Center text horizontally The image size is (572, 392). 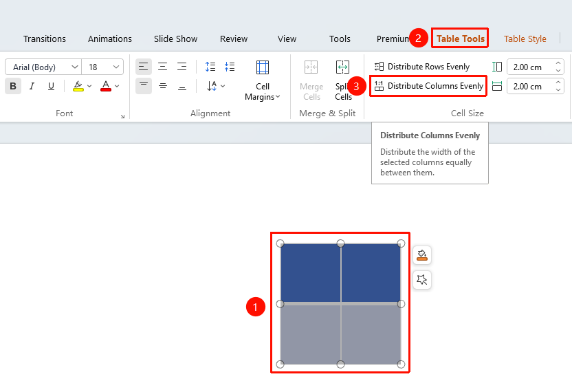coord(163,67)
